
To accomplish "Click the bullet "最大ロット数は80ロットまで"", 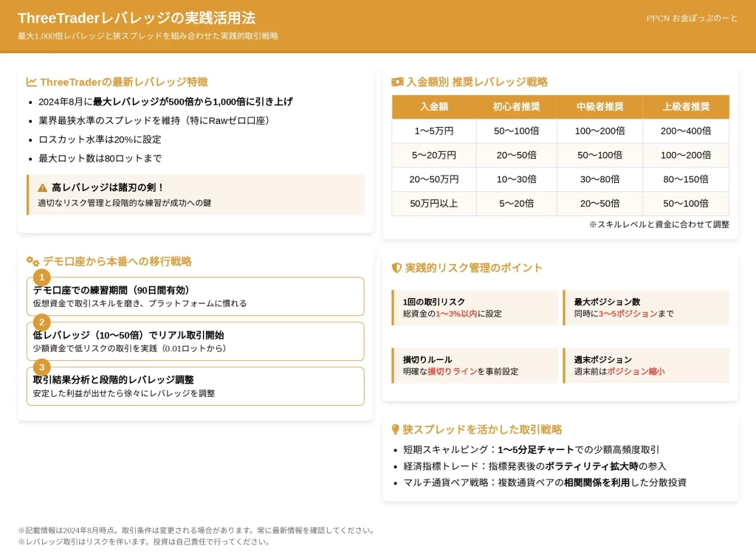I will (x=100, y=158).
